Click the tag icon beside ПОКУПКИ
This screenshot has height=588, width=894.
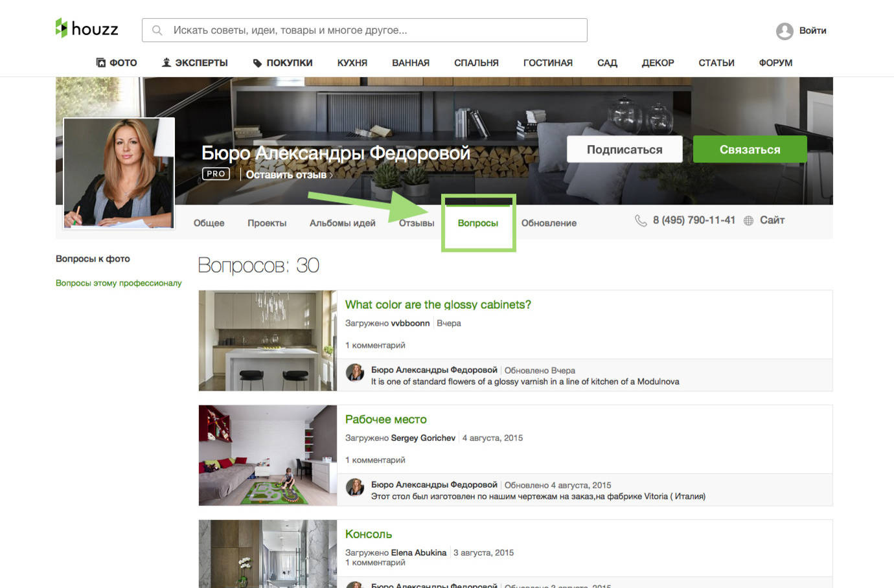(x=257, y=62)
